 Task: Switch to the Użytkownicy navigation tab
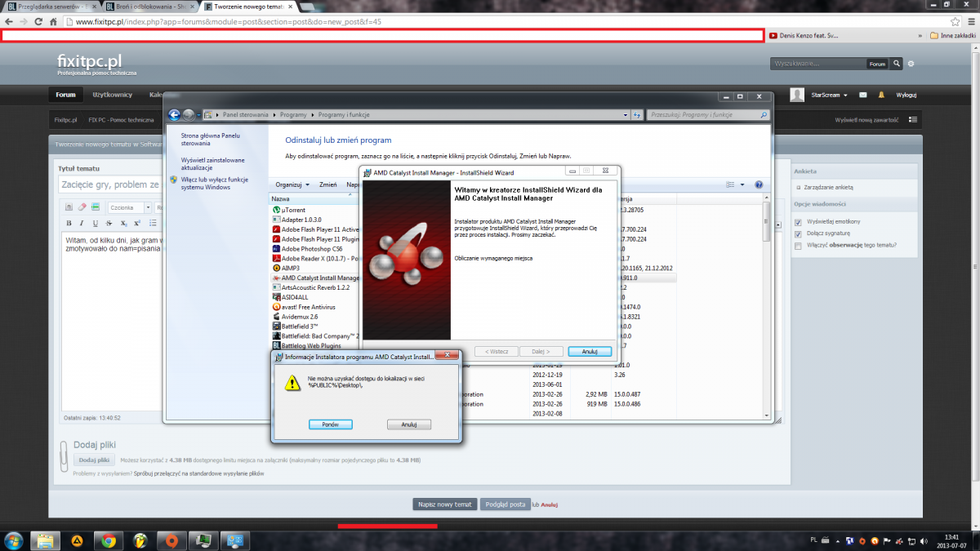113,95
